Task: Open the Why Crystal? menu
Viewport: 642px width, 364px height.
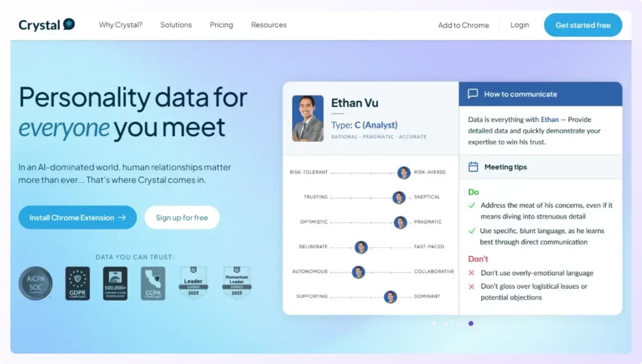Action: (120, 25)
